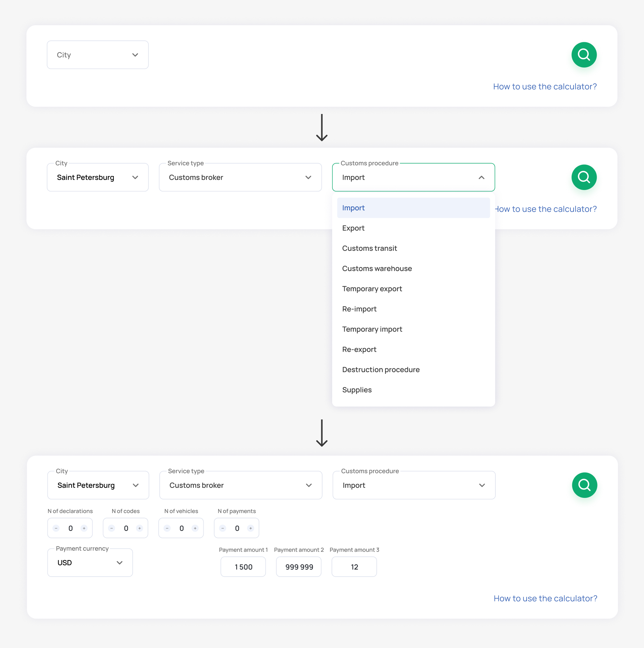Click the search icon beside the open Customs procedure dropdown
Screen dimensions: 644x648
click(584, 177)
